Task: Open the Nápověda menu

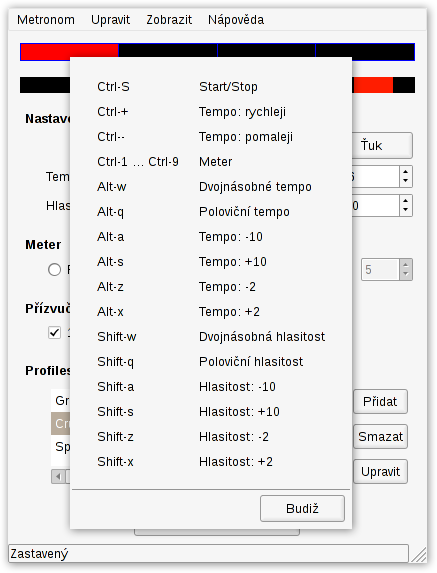Action: (236, 20)
